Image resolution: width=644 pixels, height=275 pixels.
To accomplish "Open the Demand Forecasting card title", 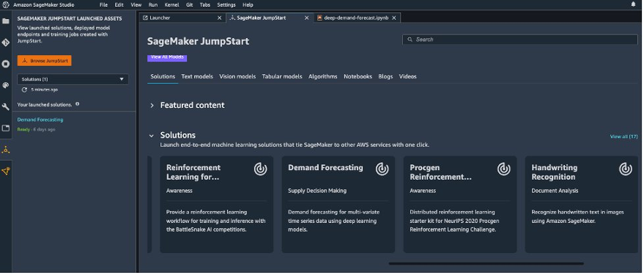I will (326, 168).
